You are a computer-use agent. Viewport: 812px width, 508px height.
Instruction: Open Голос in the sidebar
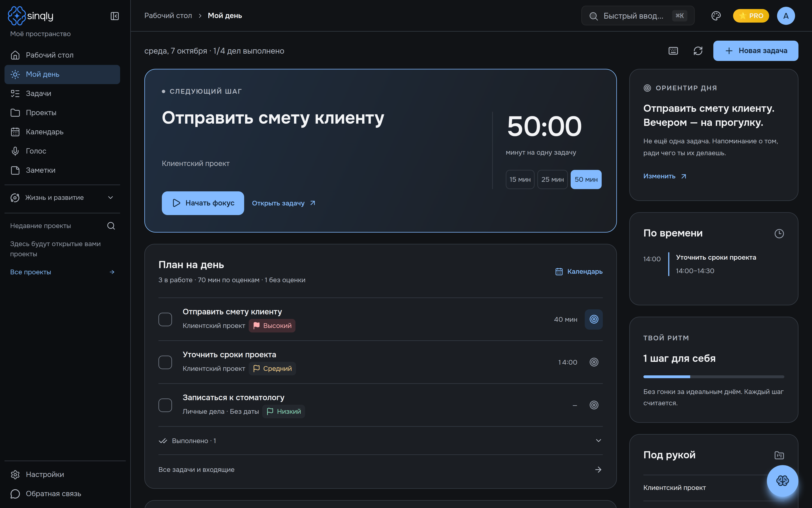(62, 151)
